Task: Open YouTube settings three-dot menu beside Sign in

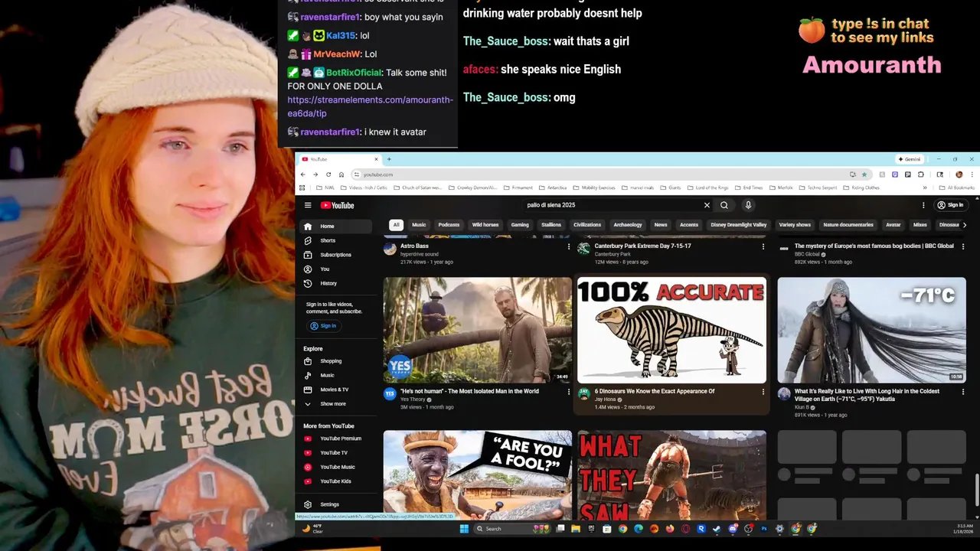Action: point(923,205)
